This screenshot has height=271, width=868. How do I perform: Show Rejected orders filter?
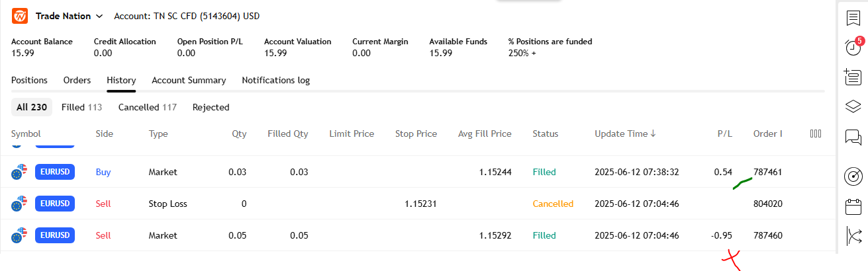211,107
